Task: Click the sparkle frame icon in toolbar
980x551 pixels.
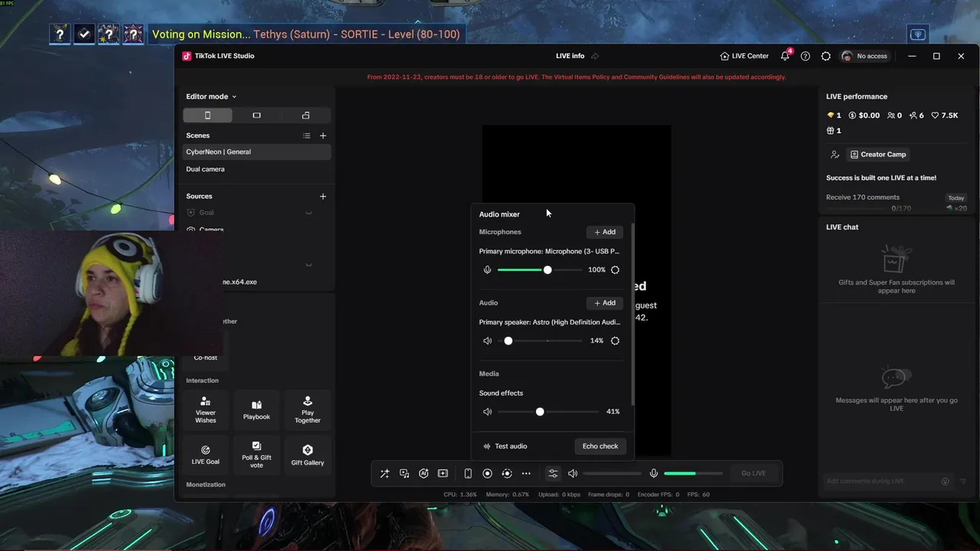Action: point(443,474)
